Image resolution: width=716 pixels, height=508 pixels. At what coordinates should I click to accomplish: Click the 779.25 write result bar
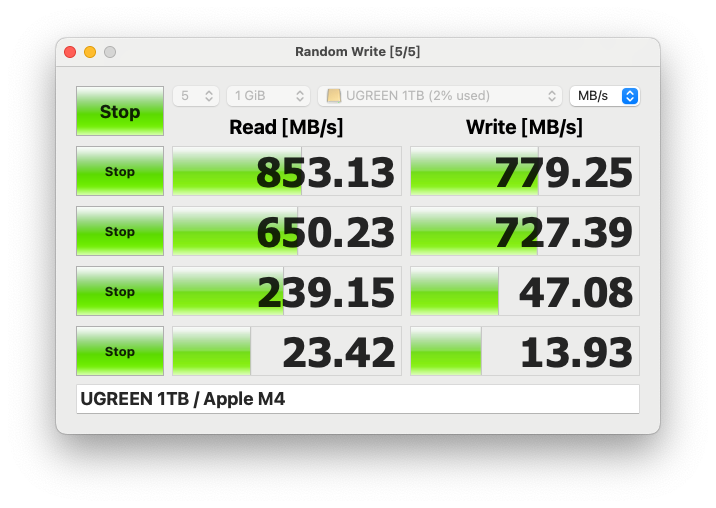point(525,171)
